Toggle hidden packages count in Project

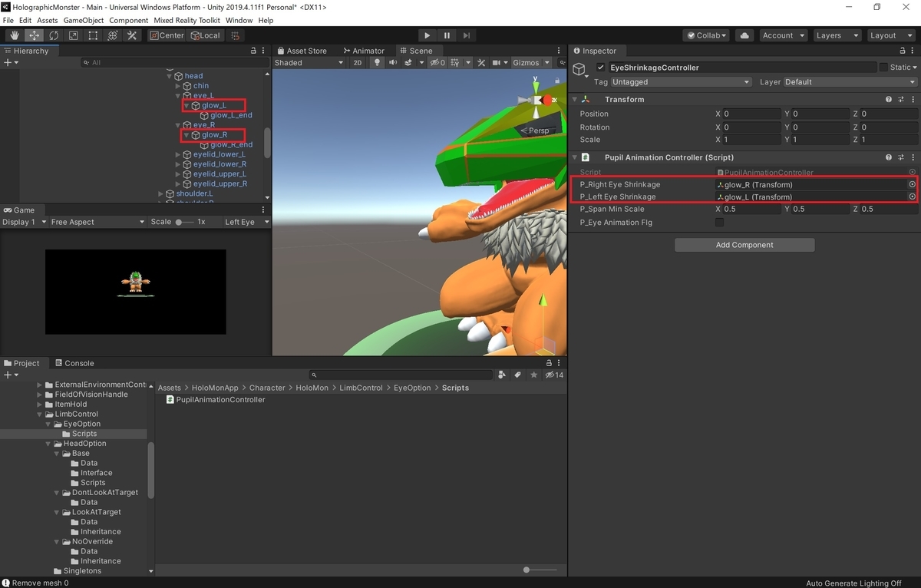[554, 375]
